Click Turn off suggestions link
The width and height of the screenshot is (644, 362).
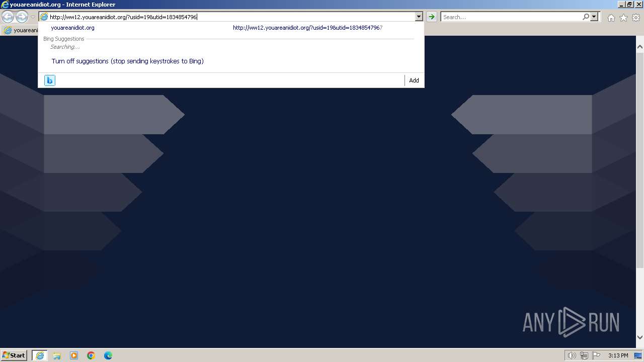(x=128, y=61)
